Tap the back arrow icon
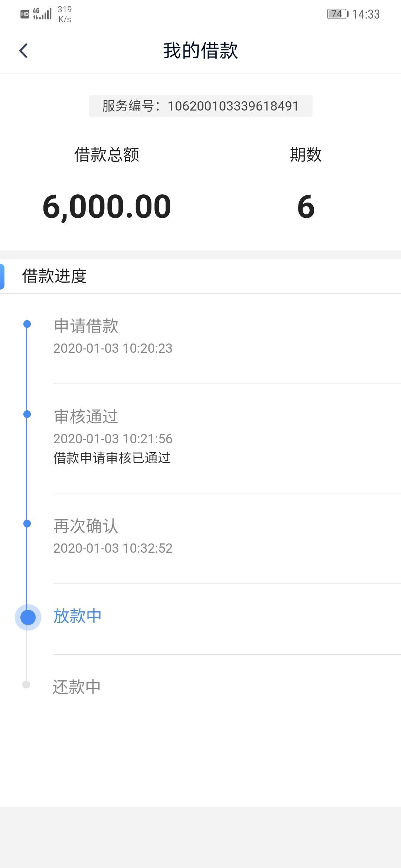401x868 pixels. click(23, 51)
